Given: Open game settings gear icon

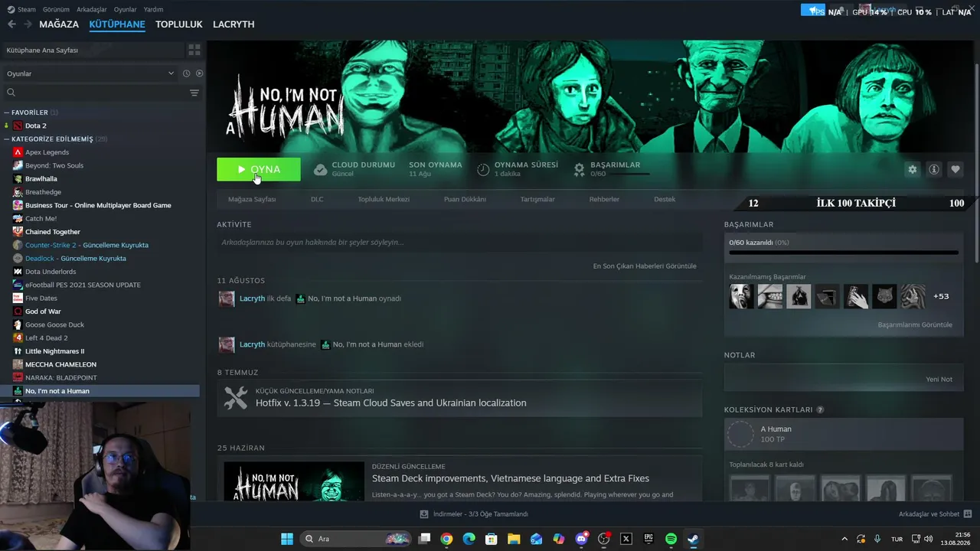Looking at the screenshot, I should 912,169.
